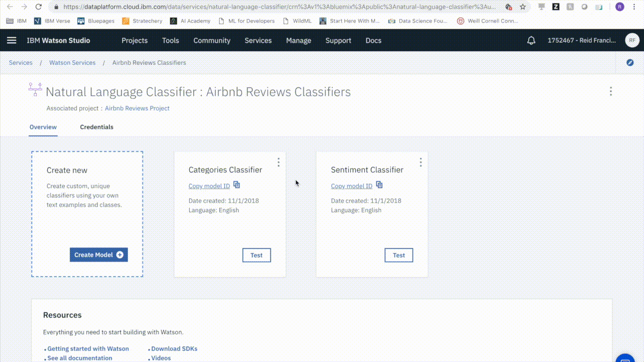This screenshot has width=644, height=362.
Task: Open Getting started with Watson link
Action: 88,348
